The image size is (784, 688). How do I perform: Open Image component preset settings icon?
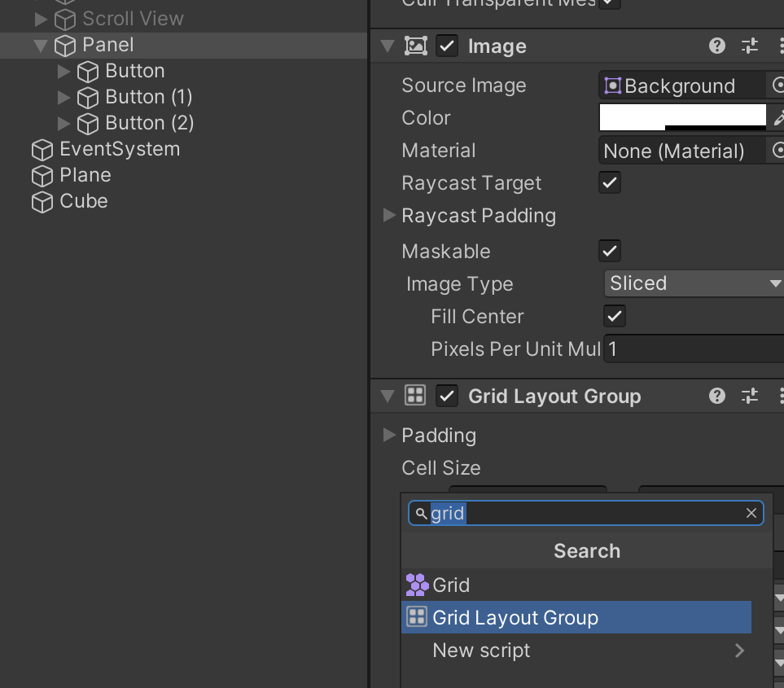(750, 46)
